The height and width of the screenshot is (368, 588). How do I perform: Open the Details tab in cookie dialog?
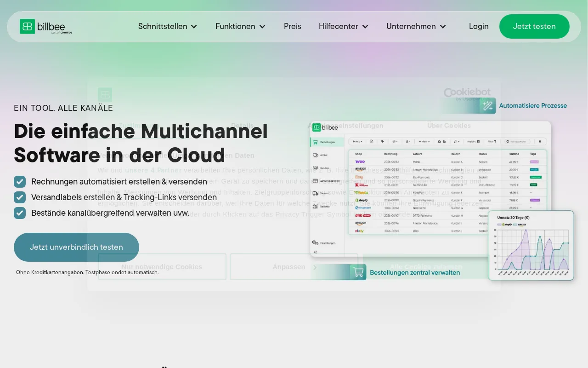[242, 125]
